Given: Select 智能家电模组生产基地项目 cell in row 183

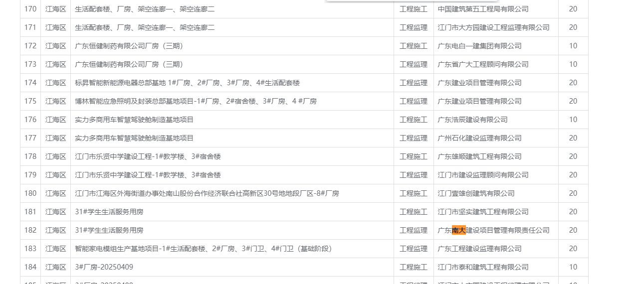Looking at the screenshot, I should (x=203, y=249).
